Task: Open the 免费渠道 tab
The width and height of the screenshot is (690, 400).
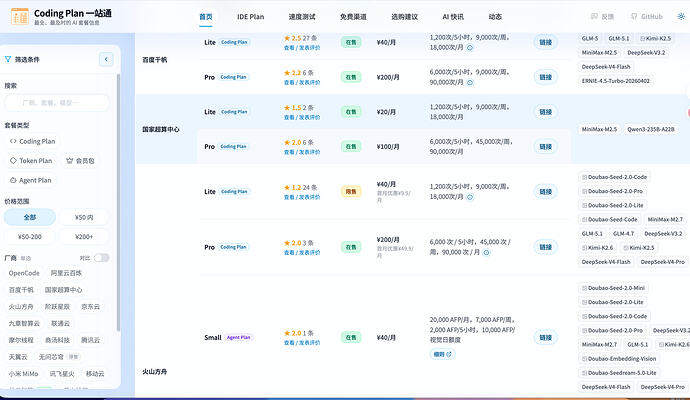Action: pos(353,17)
